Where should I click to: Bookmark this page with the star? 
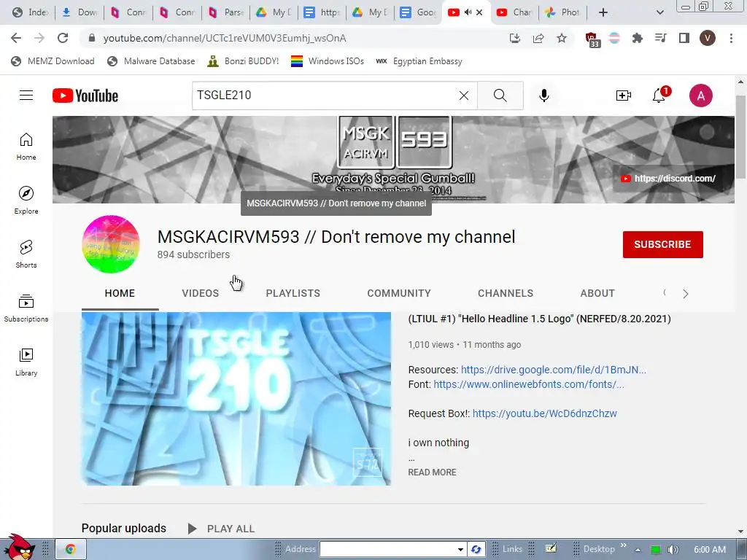[x=562, y=38]
